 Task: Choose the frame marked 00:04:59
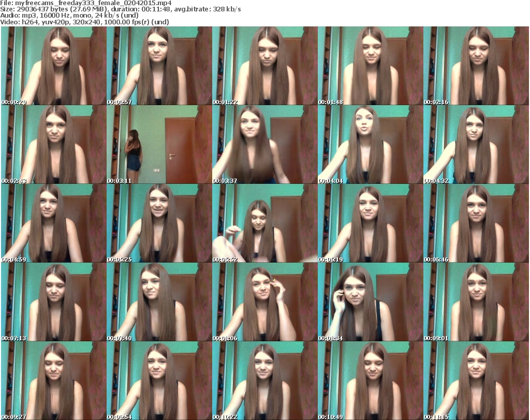(53, 224)
